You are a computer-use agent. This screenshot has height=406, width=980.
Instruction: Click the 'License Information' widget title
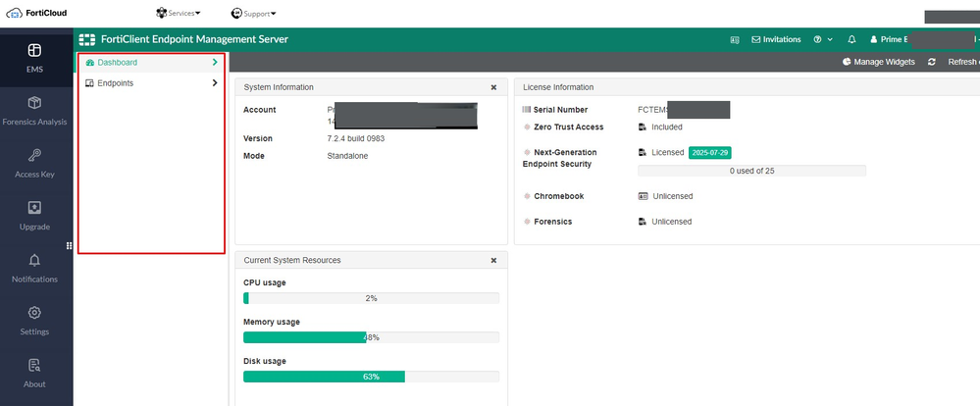pyautogui.click(x=558, y=87)
